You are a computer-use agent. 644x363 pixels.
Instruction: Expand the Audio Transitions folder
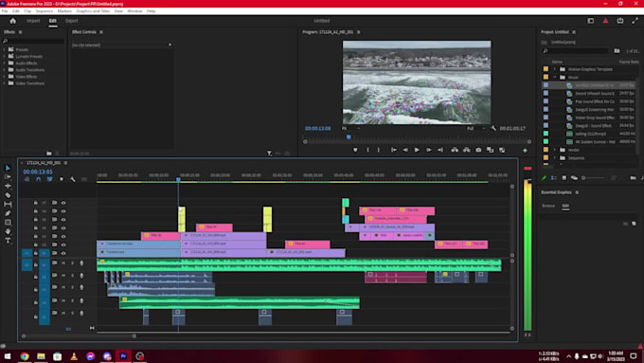tap(5, 70)
